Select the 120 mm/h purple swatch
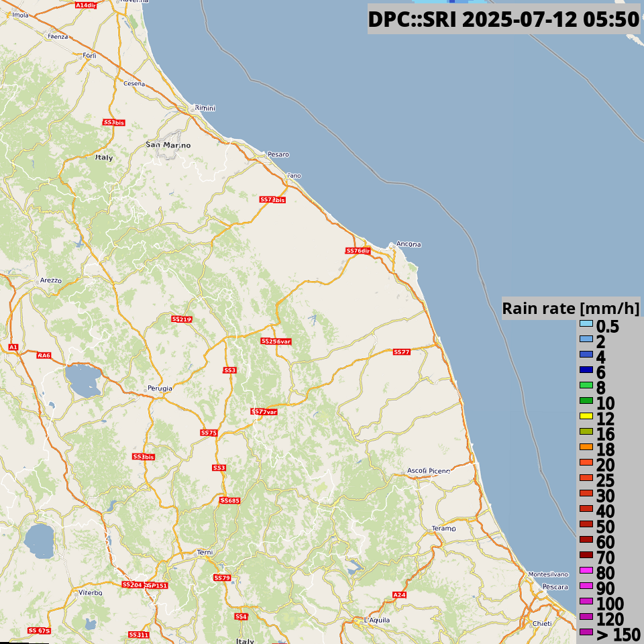 point(586,616)
